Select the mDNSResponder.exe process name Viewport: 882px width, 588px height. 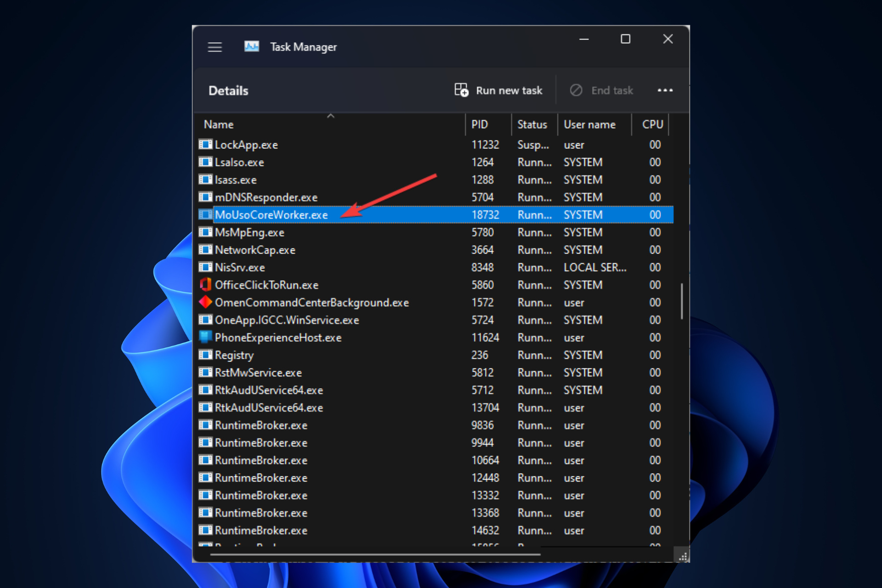266,197
